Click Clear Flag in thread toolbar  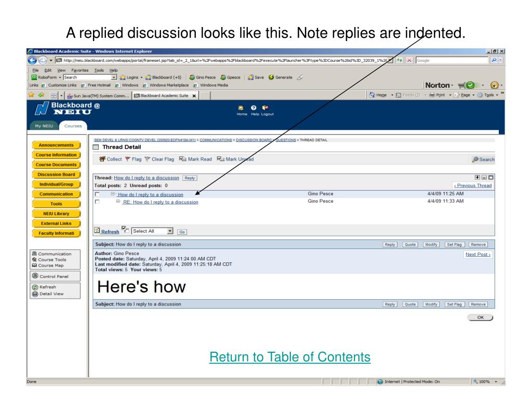[159, 159]
